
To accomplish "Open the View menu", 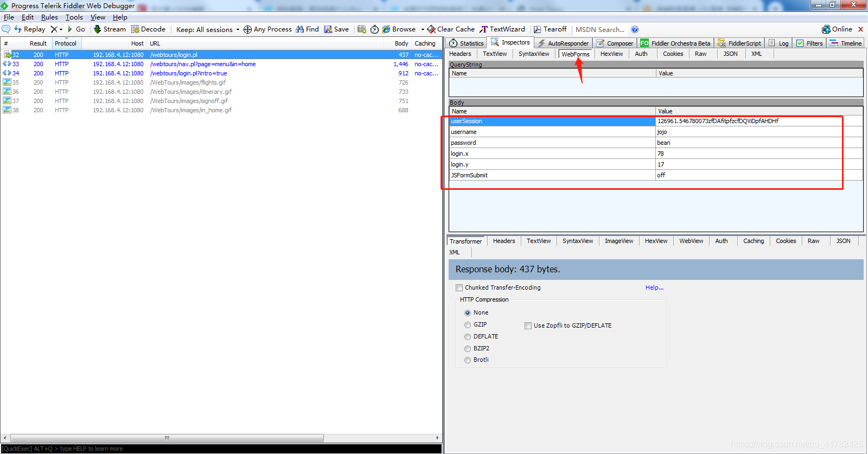I will pos(98,17).
